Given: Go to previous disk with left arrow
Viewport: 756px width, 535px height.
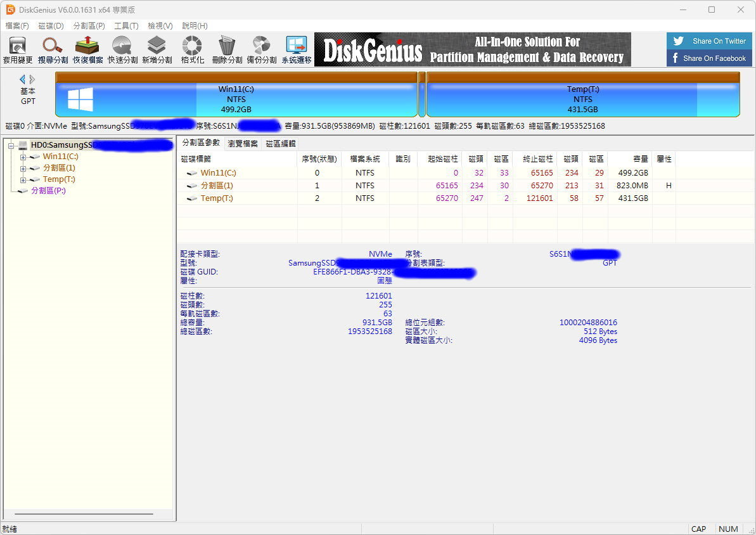Looking at the screenshot, I should (x=22, y=79).
